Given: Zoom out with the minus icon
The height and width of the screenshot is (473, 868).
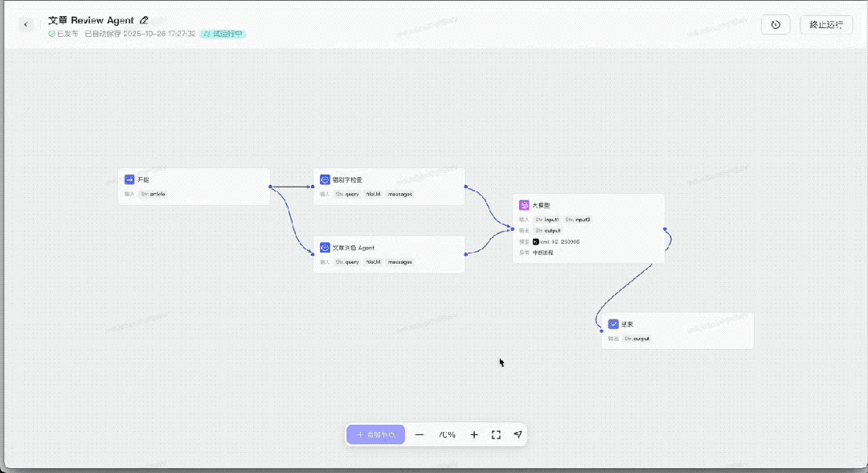Looking at the screenshot, I should (x=420, y=434).
